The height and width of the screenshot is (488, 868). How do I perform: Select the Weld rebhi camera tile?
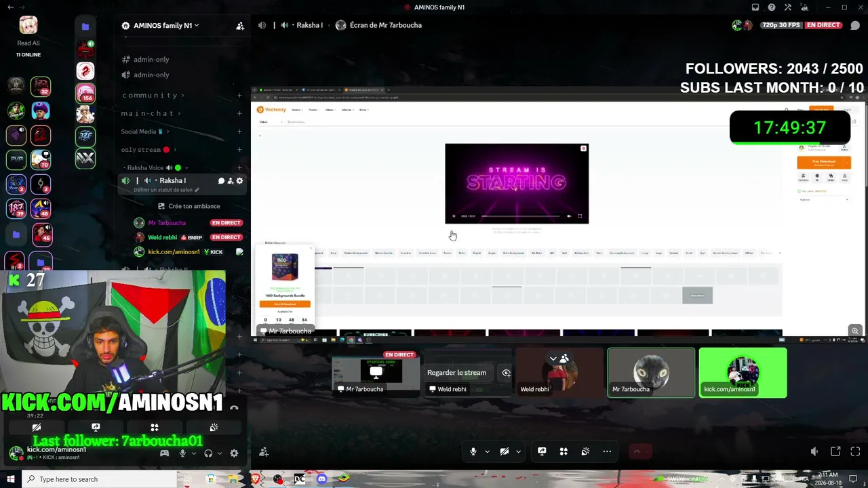tap(559, 372)
